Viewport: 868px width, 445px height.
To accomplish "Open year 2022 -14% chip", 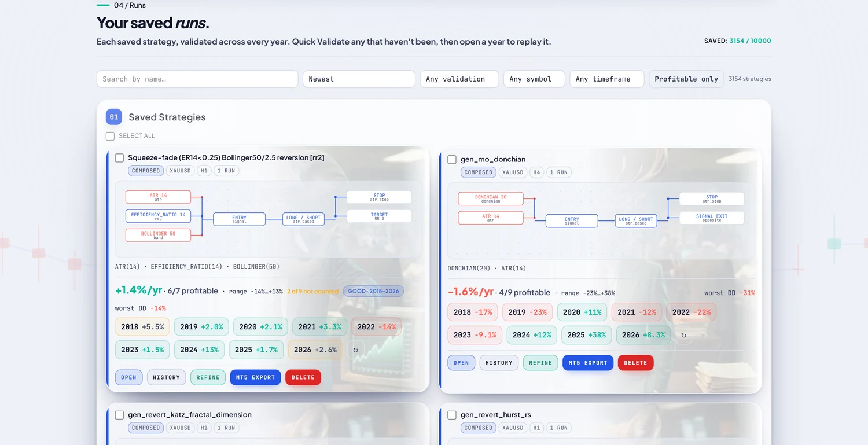I will pyautogui.click(x=376, y=326).
